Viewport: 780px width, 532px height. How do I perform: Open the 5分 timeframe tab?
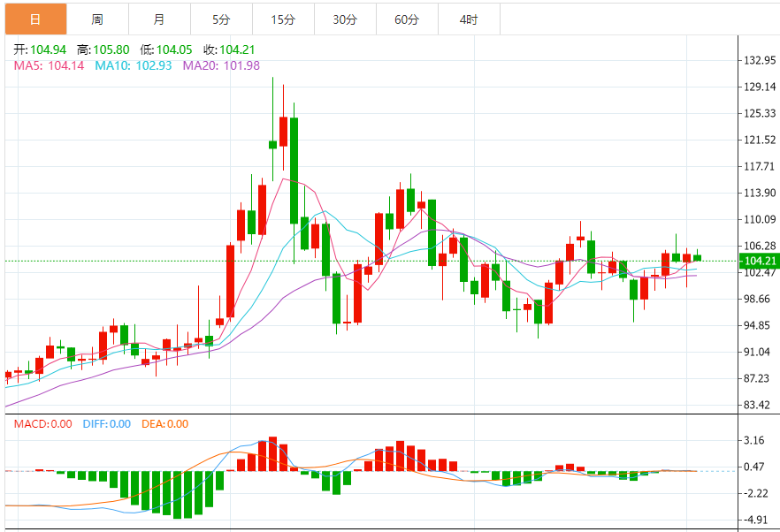(221, 19)
